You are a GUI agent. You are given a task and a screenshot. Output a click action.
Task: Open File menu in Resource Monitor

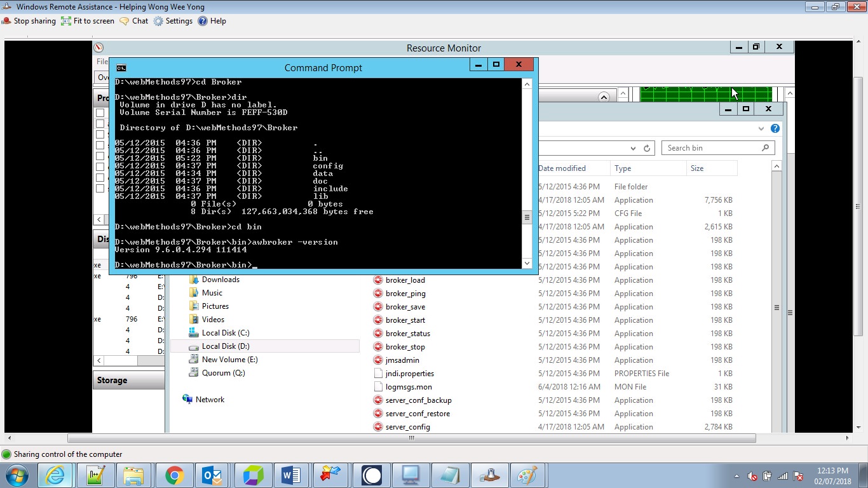[x=102, y=62]
